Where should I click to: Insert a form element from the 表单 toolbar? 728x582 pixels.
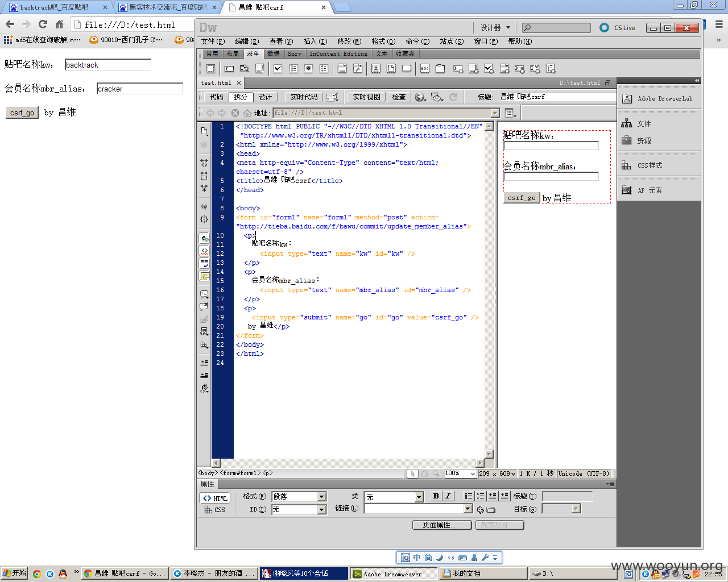[x=210, y=68]
